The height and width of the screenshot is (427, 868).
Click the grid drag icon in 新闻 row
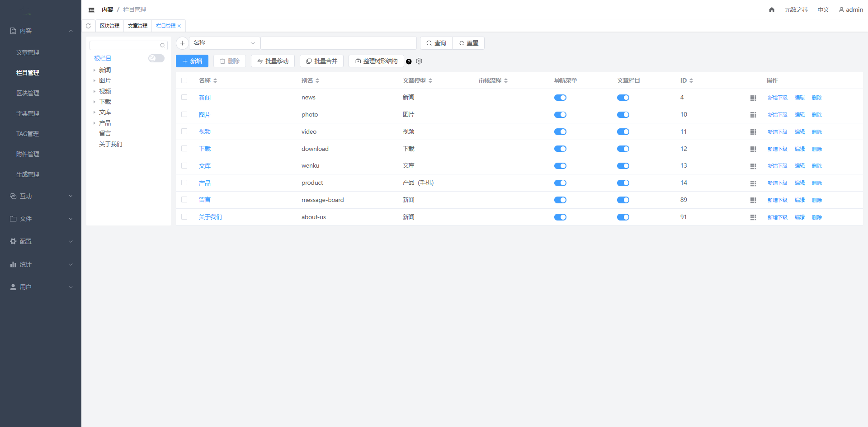pyautogui.click(x=753, y=98)
